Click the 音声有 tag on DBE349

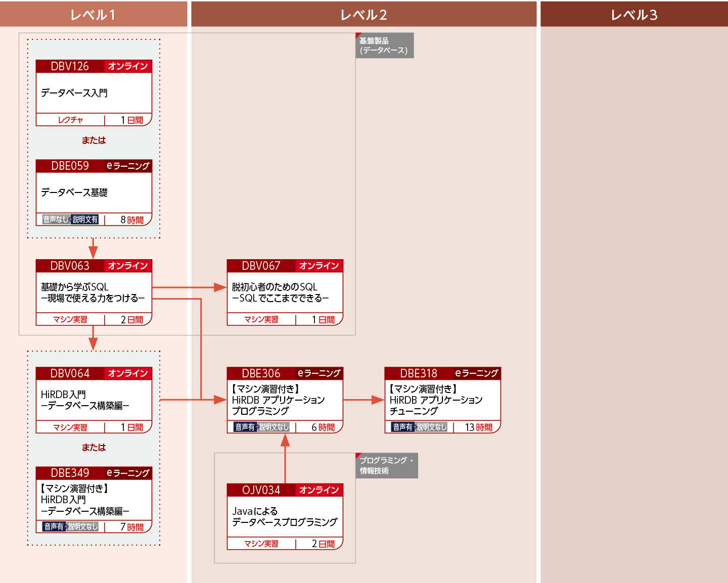coord(54,527)
